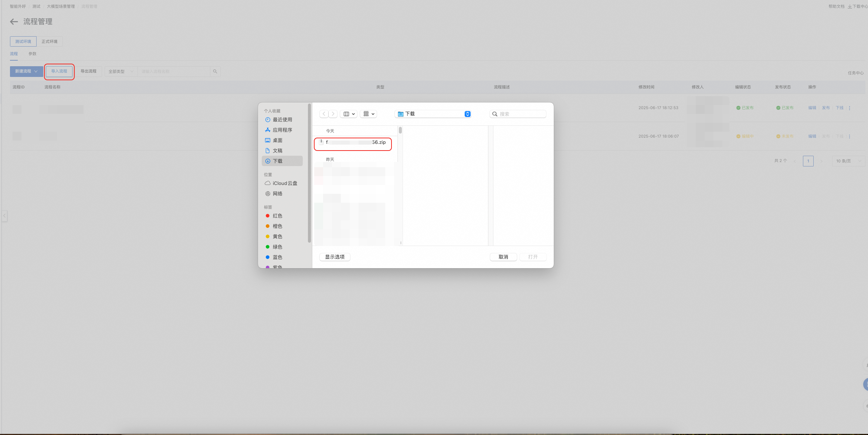Click the 搜索 field in the file dialog

click(x=518, y=114)
